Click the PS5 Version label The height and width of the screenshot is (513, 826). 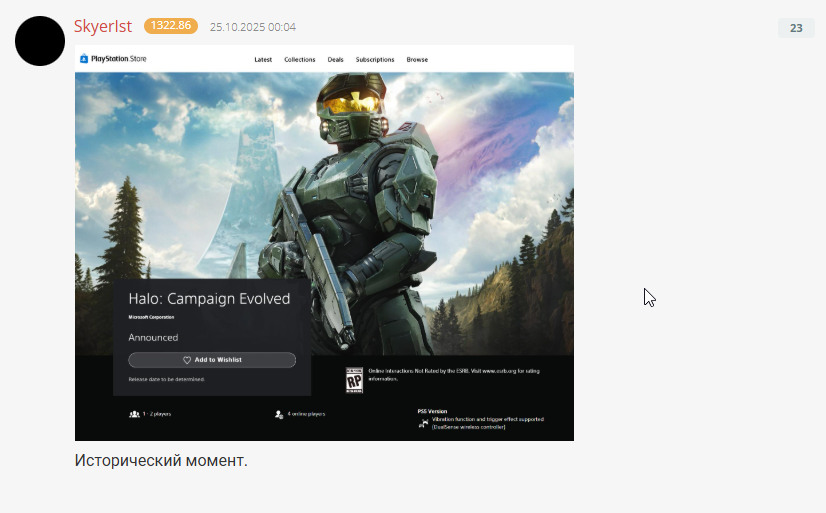(x=432, y=411)
